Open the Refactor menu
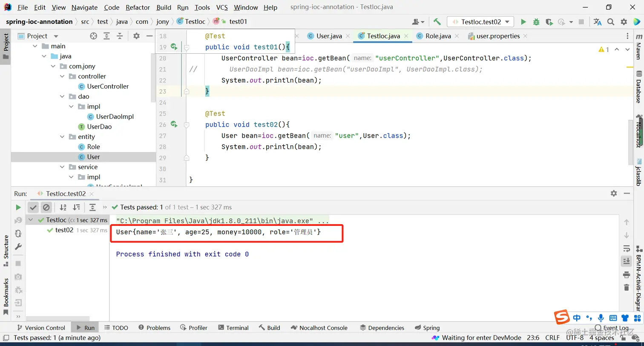The image size is (644, 346). (x=138, y=7)
